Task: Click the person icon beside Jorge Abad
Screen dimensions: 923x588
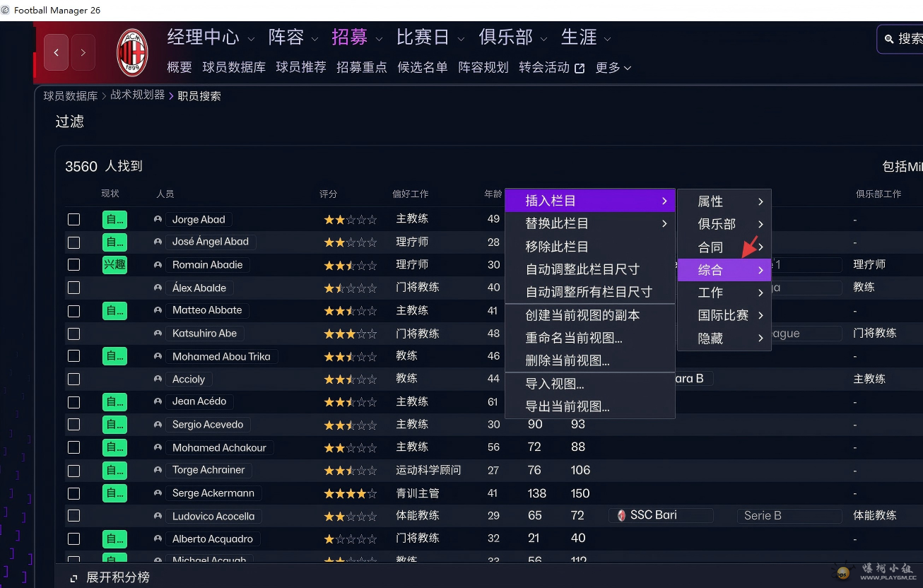Action: pos(158,219)
